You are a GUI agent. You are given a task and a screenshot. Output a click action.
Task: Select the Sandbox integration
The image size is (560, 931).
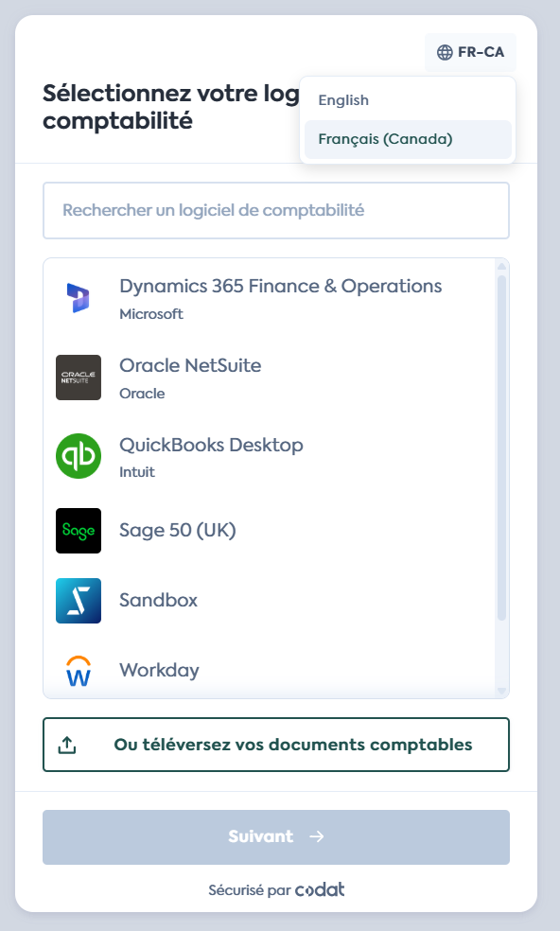point(270,600)
